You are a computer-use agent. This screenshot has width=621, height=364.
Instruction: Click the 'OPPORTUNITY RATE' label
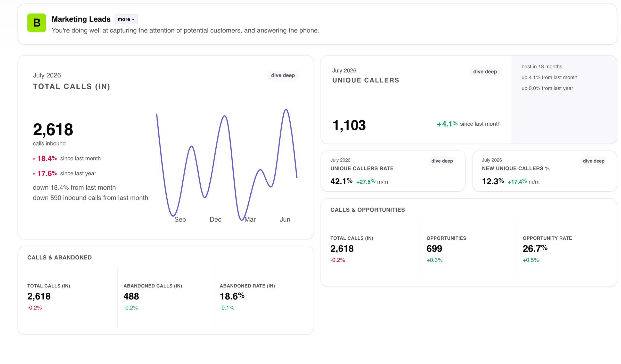[x=547, y=238]
